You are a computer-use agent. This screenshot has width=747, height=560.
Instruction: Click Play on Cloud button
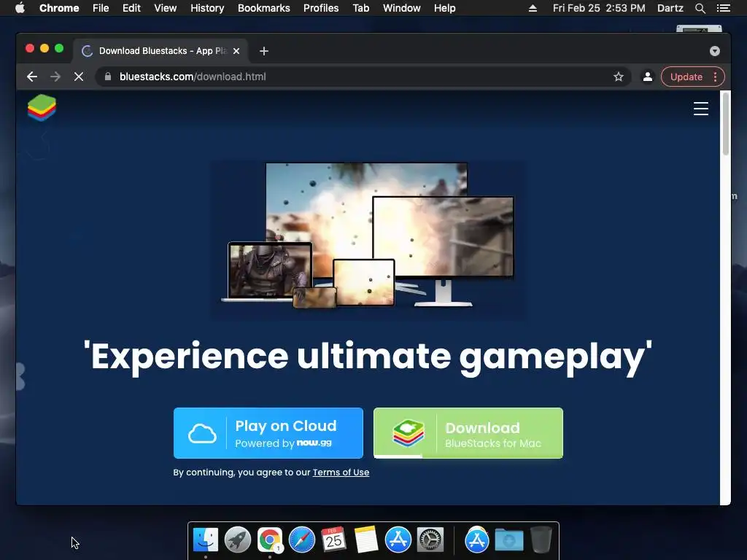(268, 433)
